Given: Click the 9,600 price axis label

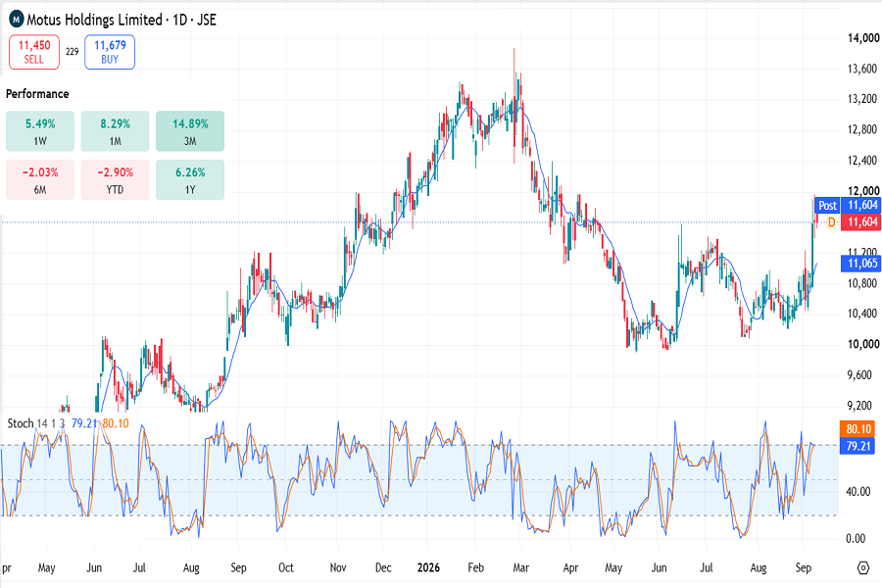Looking at the screenshot, I should [862, 375].
